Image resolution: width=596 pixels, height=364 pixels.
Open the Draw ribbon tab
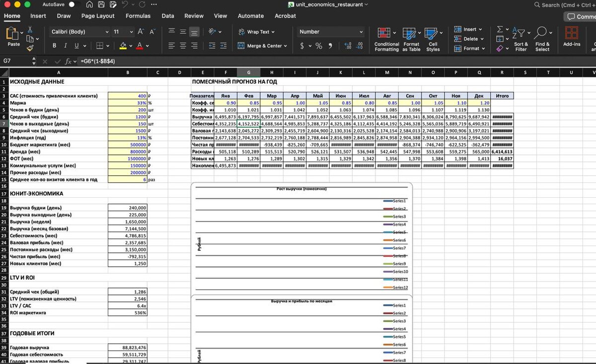64,16
